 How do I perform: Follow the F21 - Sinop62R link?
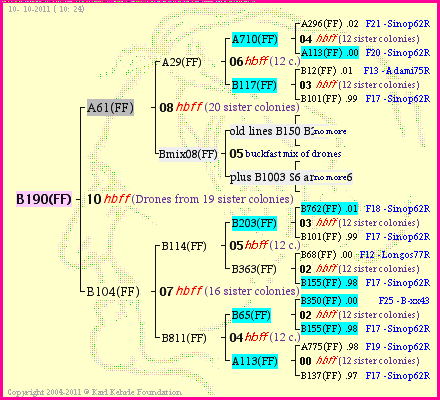point(398,24)
